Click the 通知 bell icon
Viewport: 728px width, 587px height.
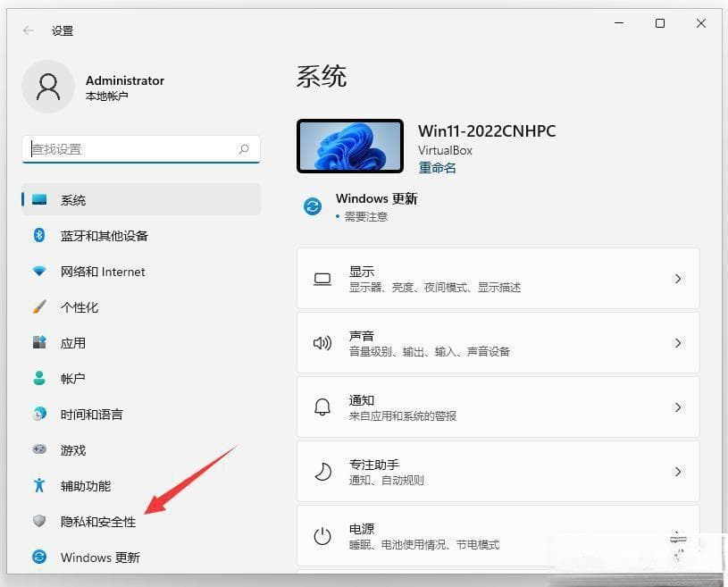click(322, 407)
